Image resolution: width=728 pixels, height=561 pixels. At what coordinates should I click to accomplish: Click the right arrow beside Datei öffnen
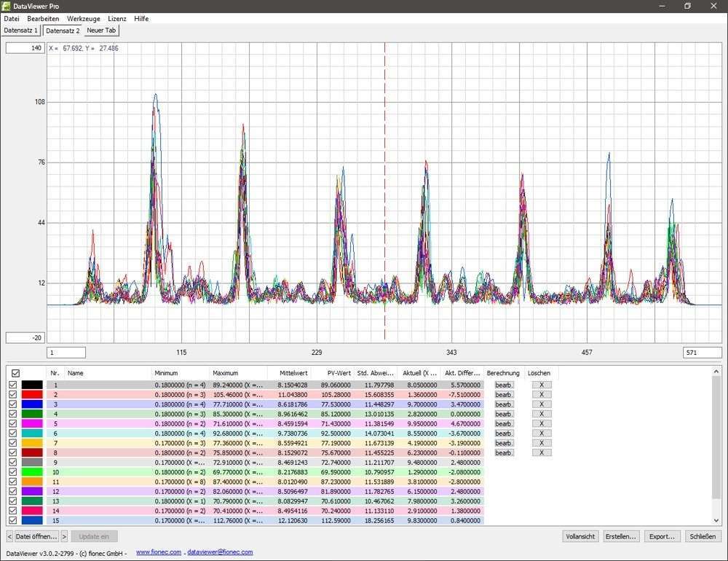click(x=64, y=536)
